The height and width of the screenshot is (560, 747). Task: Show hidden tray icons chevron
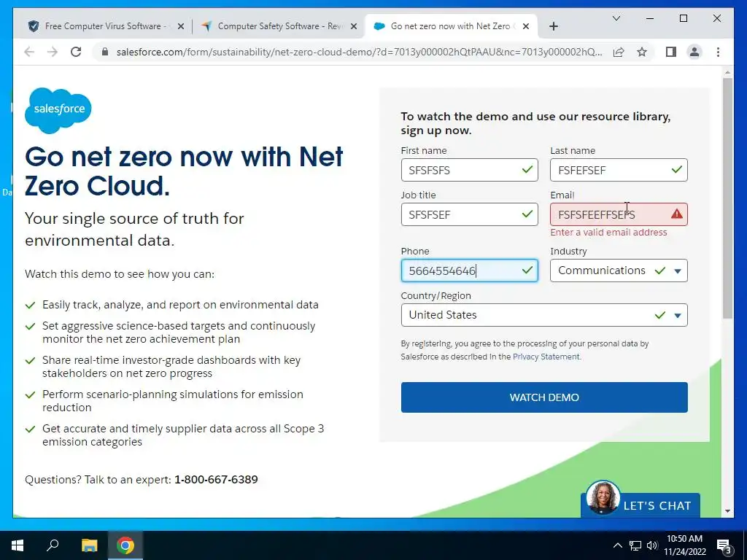pyautogui.click(x=617, y=545)
